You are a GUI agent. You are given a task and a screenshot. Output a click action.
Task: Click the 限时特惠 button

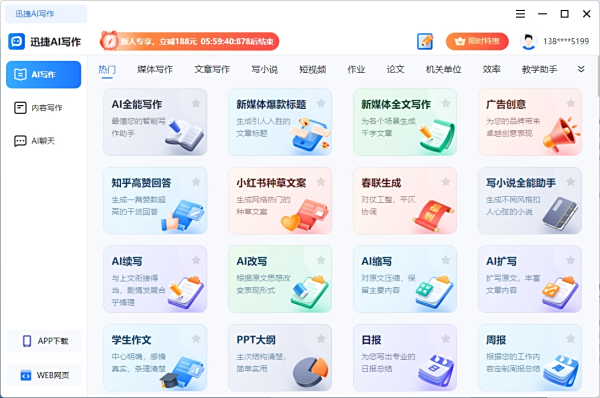[477, 41]
